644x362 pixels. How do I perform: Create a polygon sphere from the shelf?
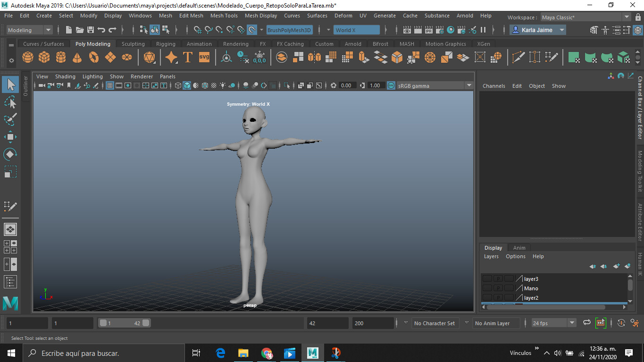point(27,57)
